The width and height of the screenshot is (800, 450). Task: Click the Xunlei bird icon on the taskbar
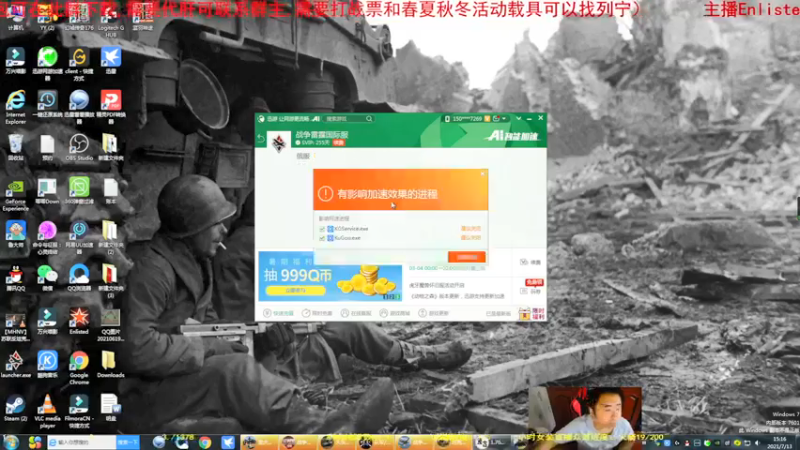click(x=228, y=442)
